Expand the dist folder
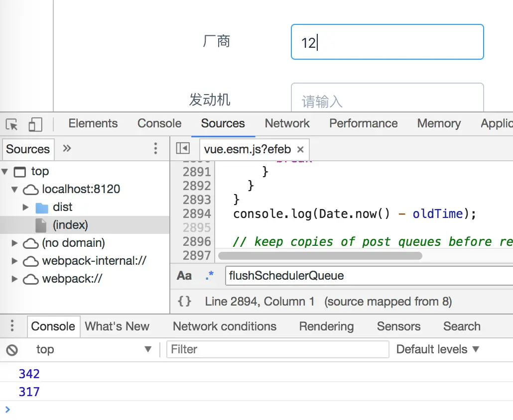The image size is (513, 420). pos(25,207)
